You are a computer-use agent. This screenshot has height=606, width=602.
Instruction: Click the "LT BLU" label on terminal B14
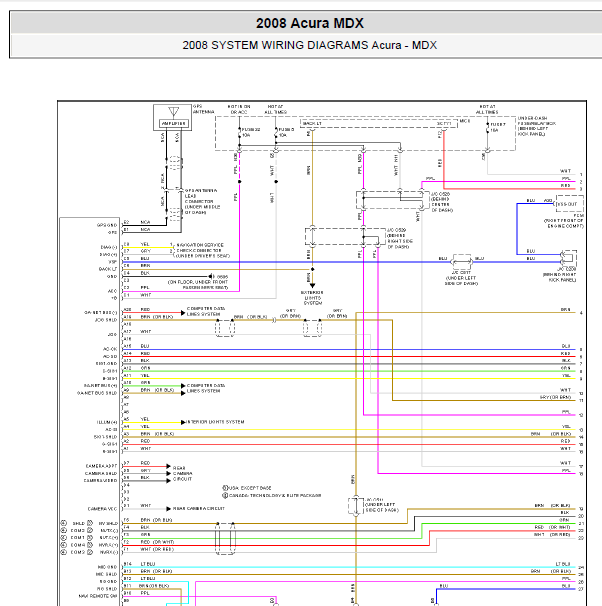pyautogui.click(x=148, y=564)
